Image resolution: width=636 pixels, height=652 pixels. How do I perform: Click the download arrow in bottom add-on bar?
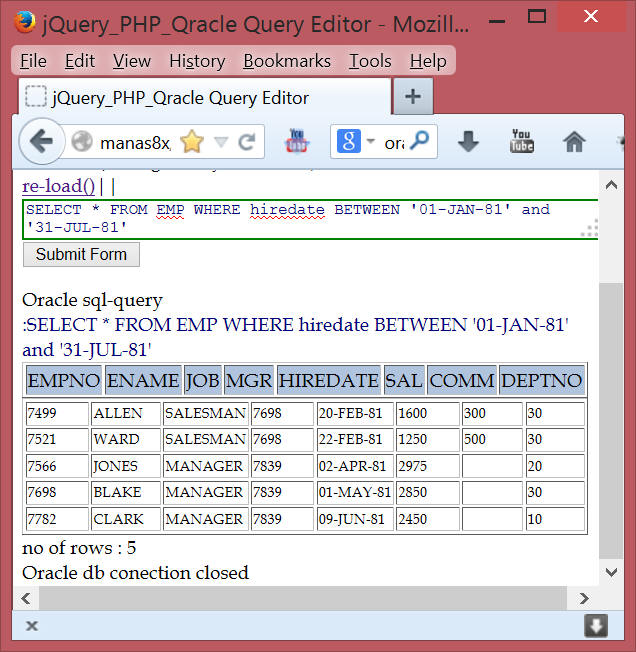pos(596,626)
